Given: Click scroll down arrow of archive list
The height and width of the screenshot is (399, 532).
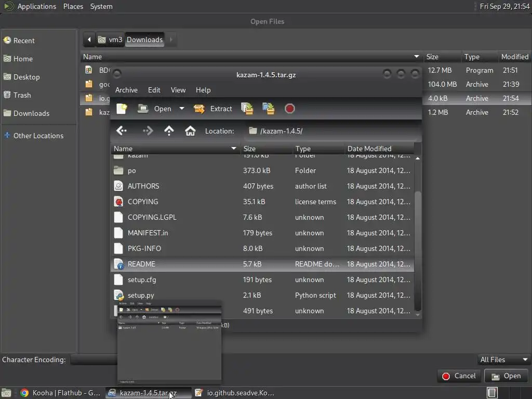Looking at the screenshot, I should tap(418, 315).
